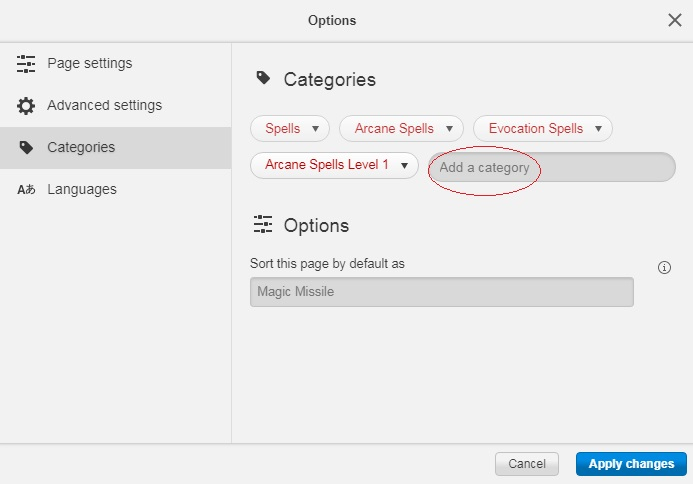The width and height of the screenshot is (693, 484).
Task: Click the Page settings sliders icon
Action: pyautogui.click(x=26, y=64)
